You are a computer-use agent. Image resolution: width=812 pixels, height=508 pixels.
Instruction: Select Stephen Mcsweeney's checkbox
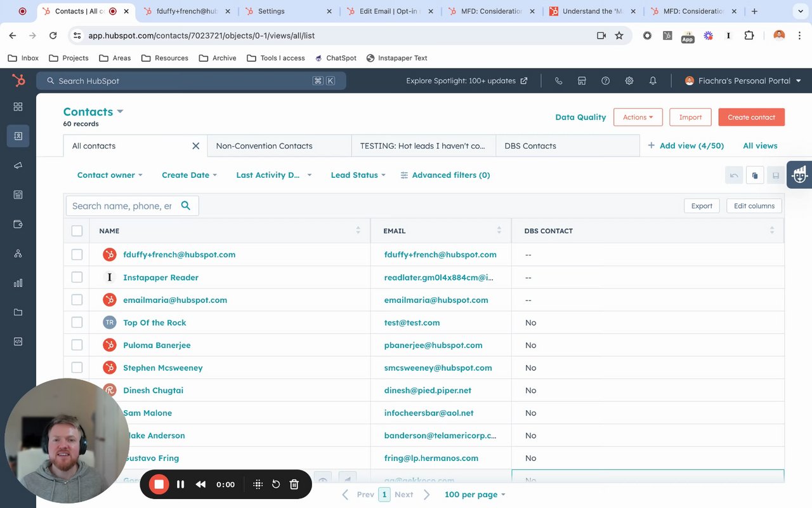coord(77,368)
